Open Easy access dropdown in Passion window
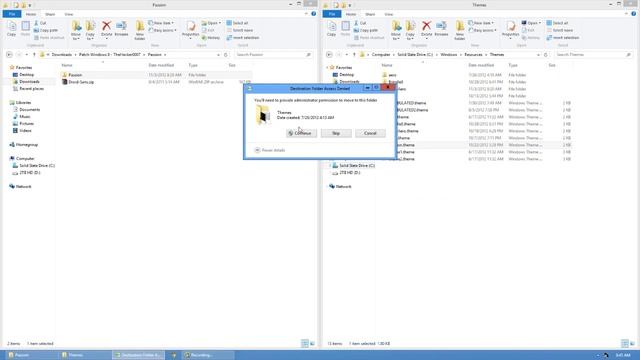The image size is (640, 360). [162, 30]
